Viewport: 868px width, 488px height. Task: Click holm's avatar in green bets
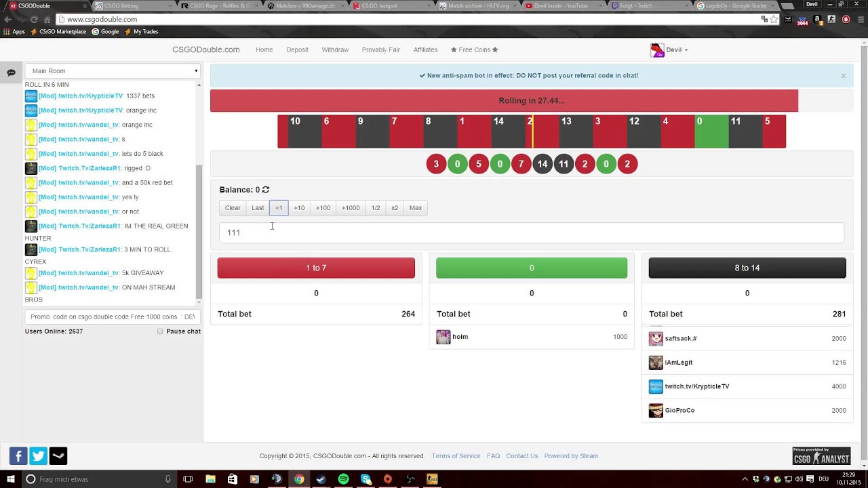pos(443,337)
